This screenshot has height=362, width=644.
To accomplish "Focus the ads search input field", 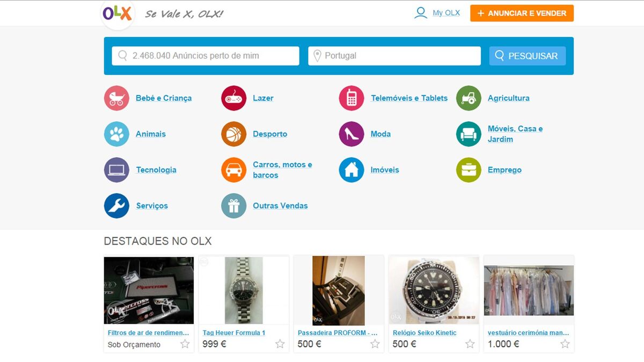I will [206, 56].
